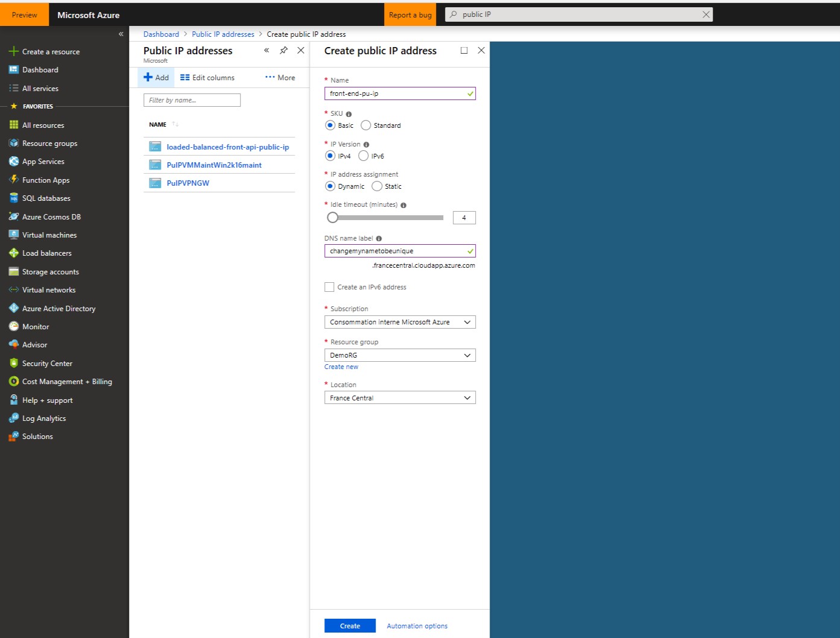Click Create new resource group link

[341, 367]
